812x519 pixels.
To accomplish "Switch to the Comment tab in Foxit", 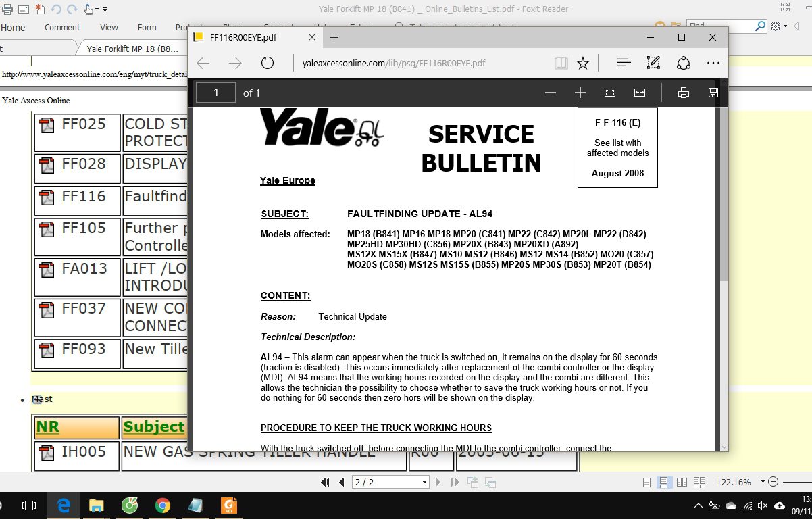I will [x=62, y=28].
